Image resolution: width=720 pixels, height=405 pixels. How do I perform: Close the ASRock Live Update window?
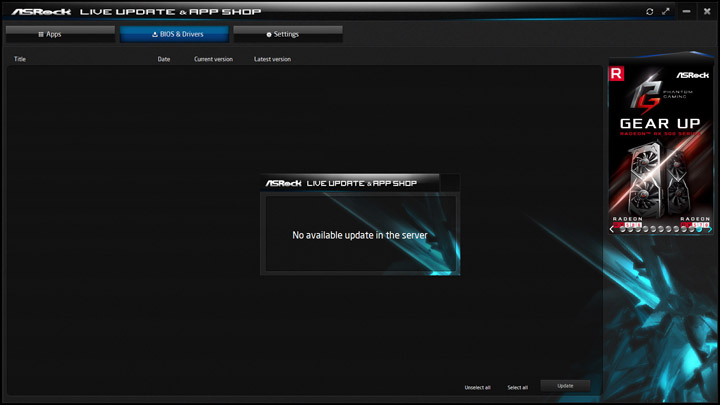(707, 11)
